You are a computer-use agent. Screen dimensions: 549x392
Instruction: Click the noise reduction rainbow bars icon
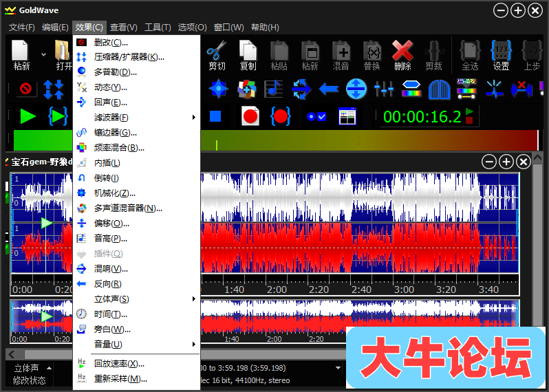(x=466, y=89)
